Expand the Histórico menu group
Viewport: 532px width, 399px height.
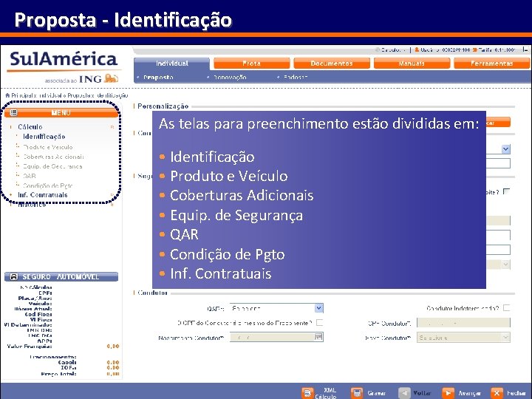[x=32, y=205]
